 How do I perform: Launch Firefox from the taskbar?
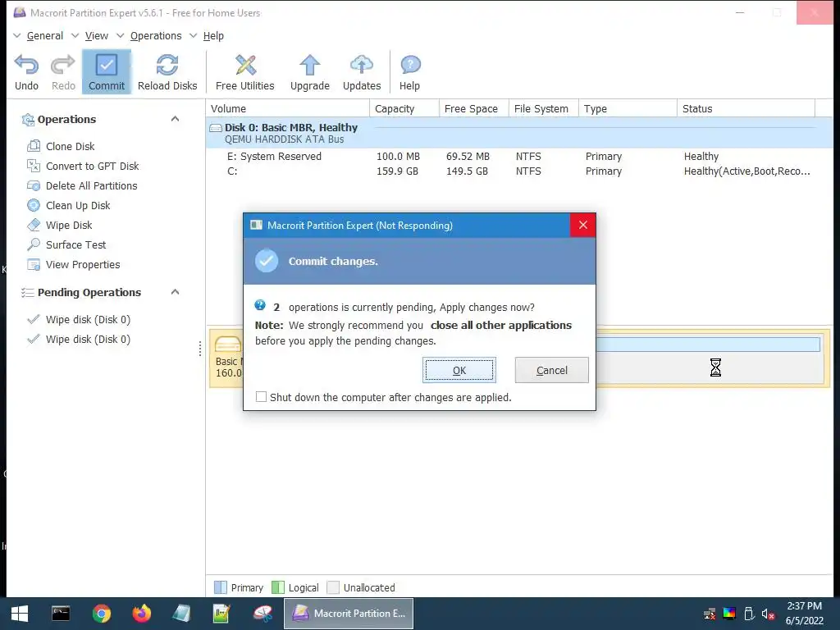142,614
